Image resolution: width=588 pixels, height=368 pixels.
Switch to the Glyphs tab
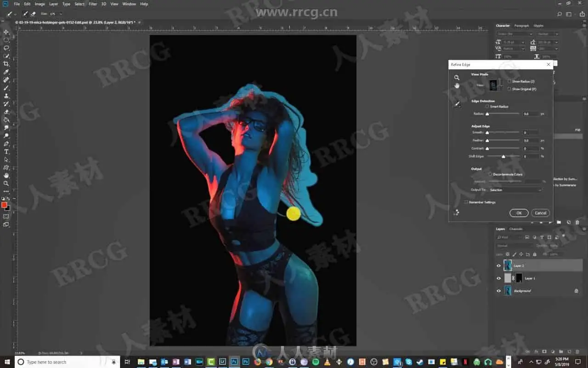click(538, 26)
